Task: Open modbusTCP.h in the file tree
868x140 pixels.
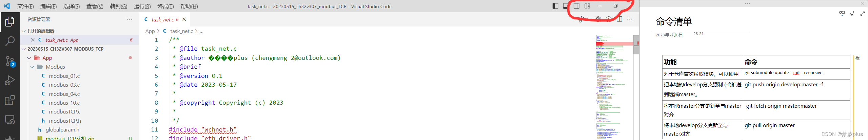Action: click(65, 121)
